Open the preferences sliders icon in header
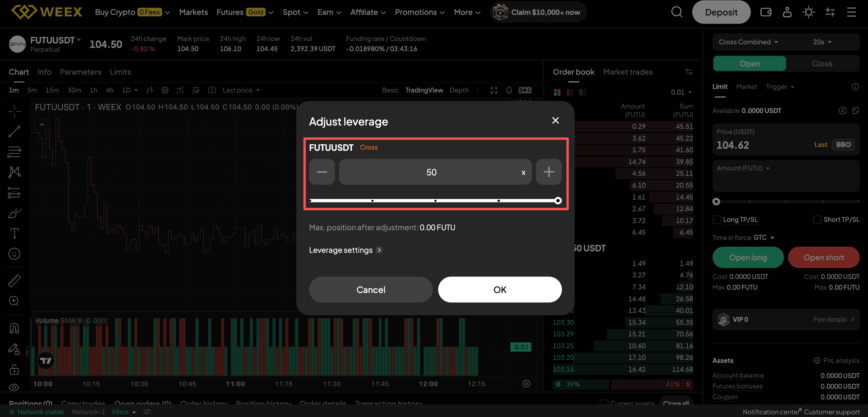Screen dimensions: 868x417 click(830, 12)
